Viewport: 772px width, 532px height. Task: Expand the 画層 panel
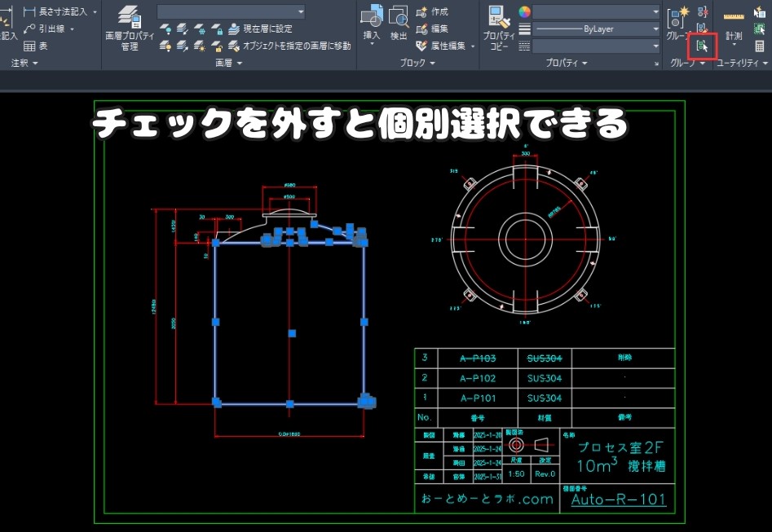tap(229, 63)
